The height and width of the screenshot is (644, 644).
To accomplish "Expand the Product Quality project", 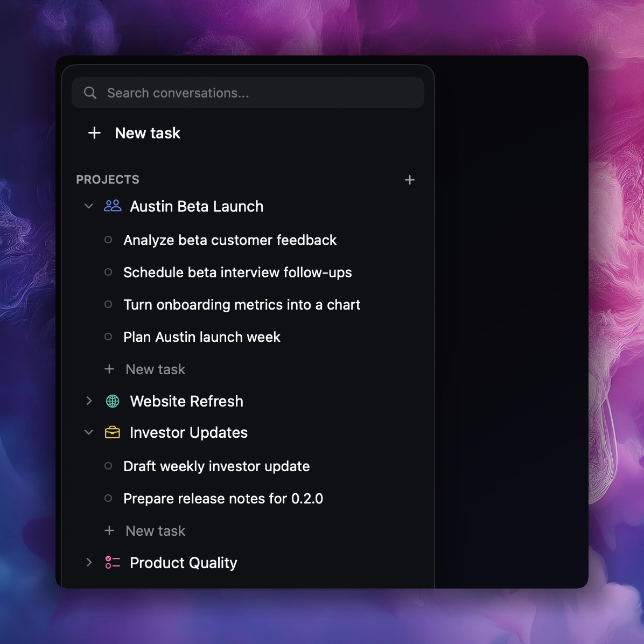I will (x=89, y=563).
